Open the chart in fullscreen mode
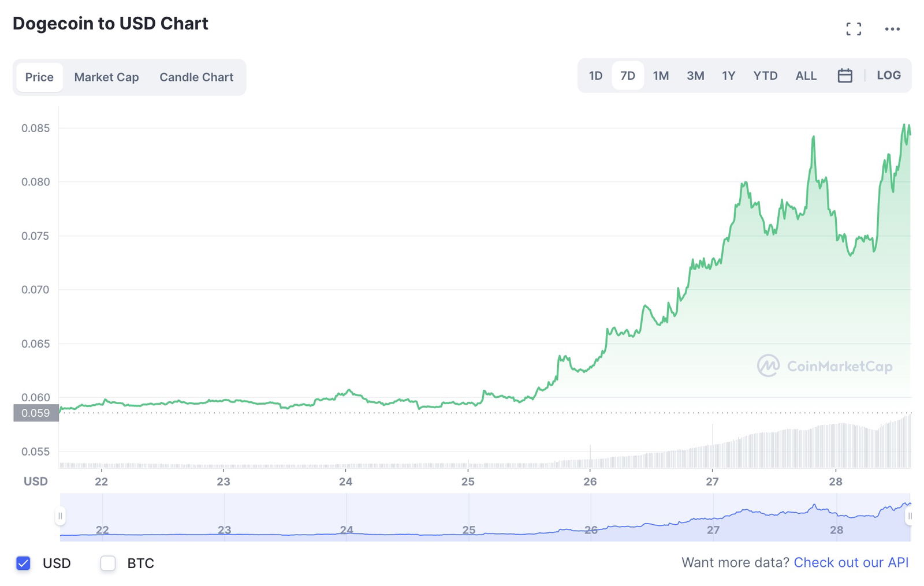This screenshot has height=586, width=924. click(x=854, y=29)
